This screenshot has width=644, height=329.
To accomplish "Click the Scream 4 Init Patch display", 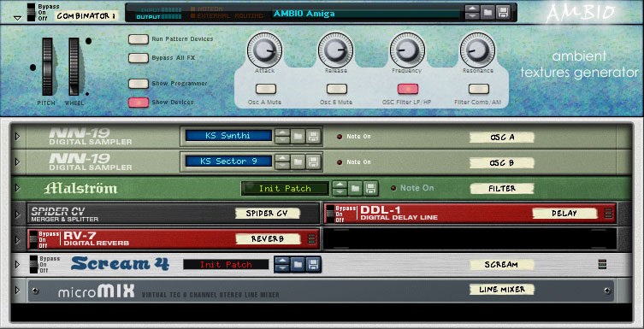I will coord(226,265).
